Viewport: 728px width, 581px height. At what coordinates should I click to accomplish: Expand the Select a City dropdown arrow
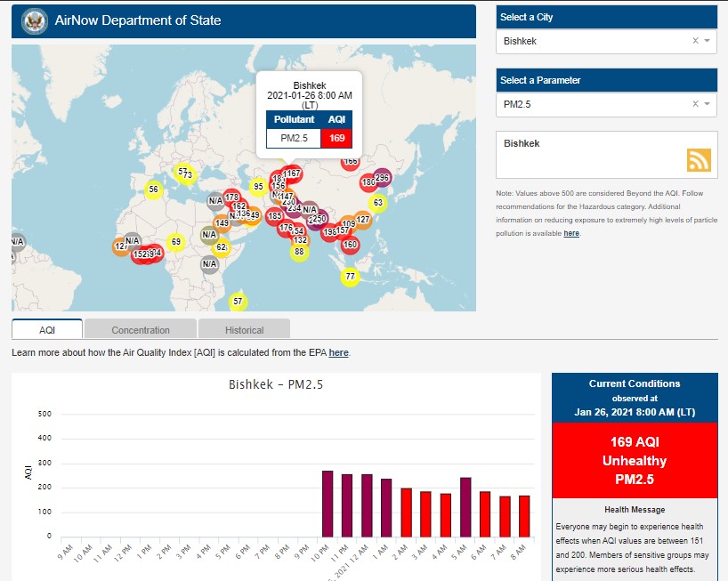708,41
